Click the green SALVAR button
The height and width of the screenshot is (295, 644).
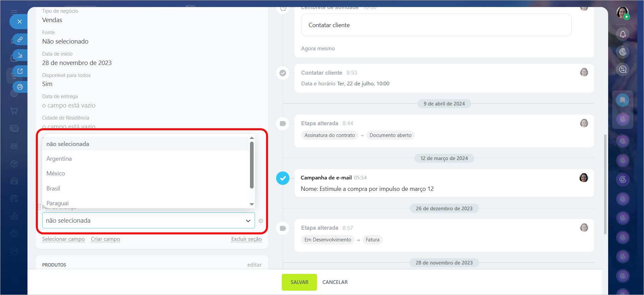tap(299, 282)
